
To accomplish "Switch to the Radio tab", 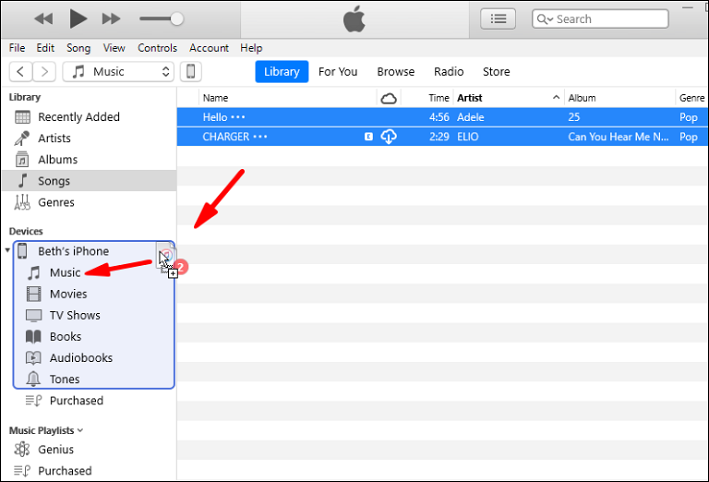I will [x=449, y=71].
